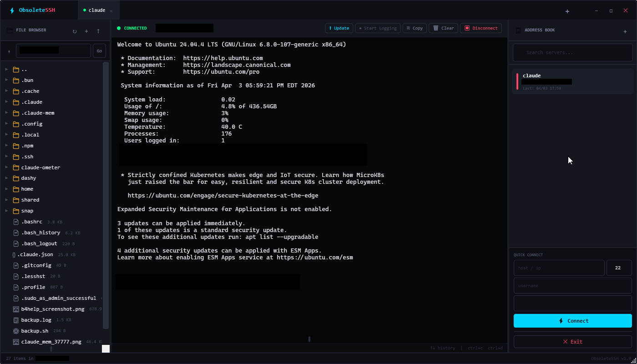Click the .claude.json braces icon
Screen dimensions: 637x364
14,255
